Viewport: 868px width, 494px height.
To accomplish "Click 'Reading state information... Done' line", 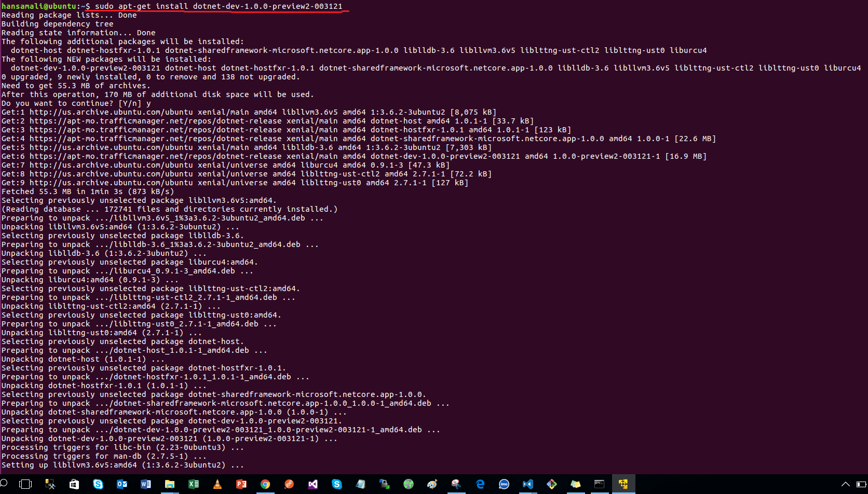I will (x=78, y=33).
